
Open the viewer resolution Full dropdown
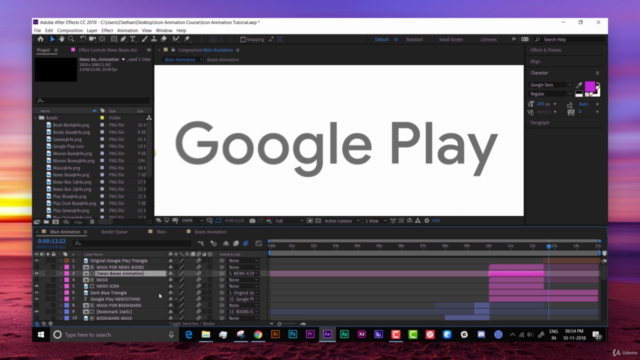click(x=289, y=221)
